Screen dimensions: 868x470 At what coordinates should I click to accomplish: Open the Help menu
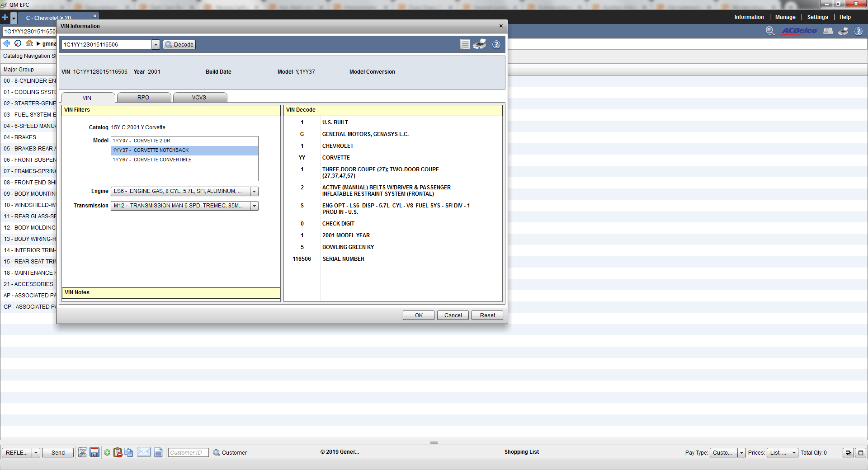[845, 17]
